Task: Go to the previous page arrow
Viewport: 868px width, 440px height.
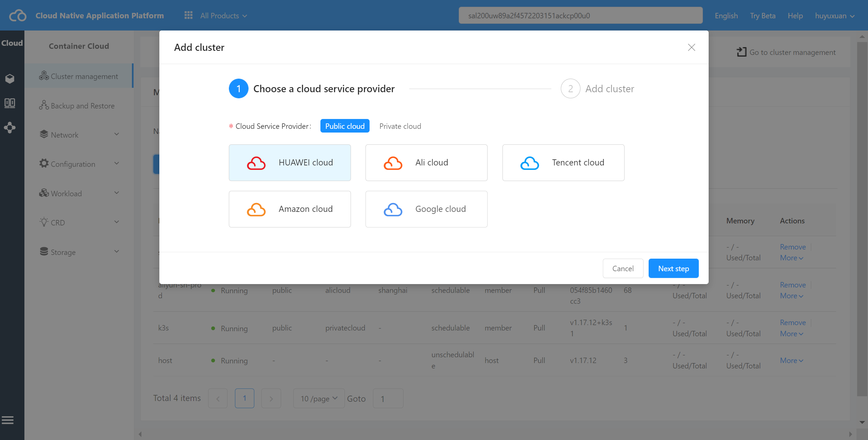Action: coord(218,398)
